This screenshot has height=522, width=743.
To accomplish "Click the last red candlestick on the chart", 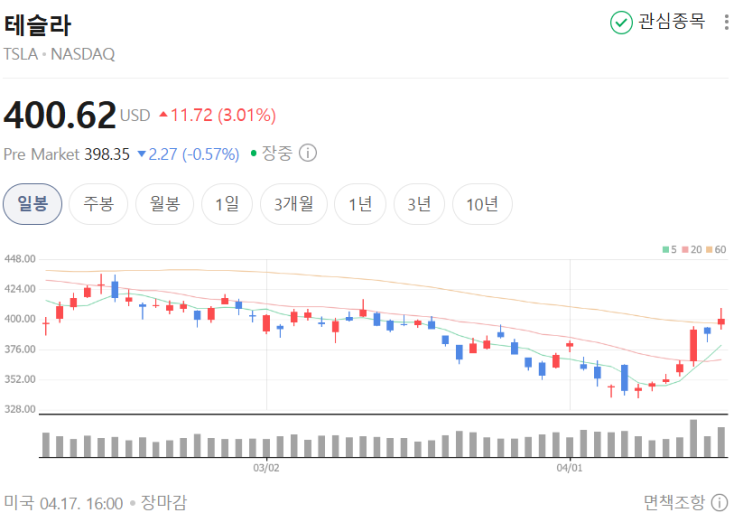I will [721, 321].
